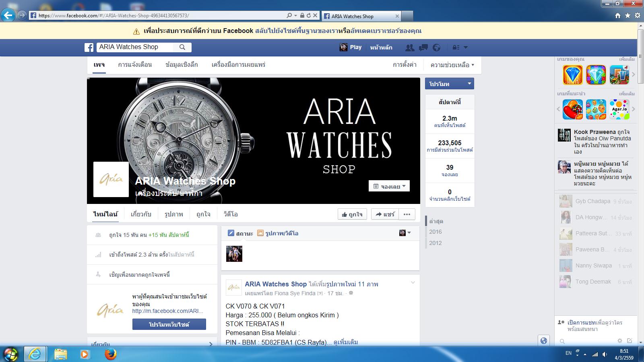Switch to the Timeline tab
The image size is (644, 362).
(105, 214)
